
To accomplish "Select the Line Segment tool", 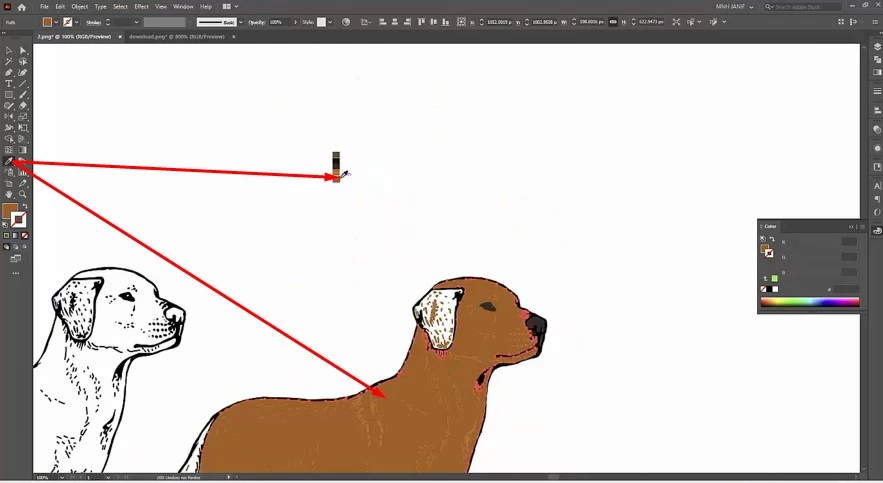I will coord(23,83).
